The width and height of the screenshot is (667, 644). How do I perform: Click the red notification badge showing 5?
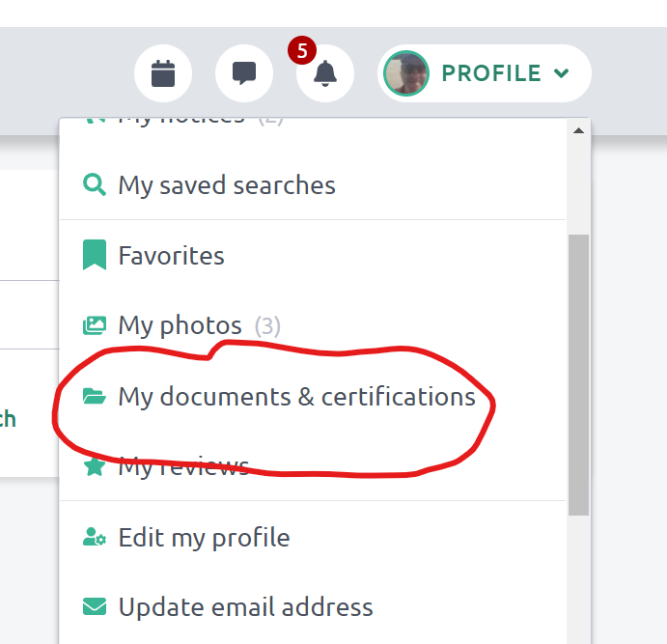pyautogui.click(x=301, y=51)
